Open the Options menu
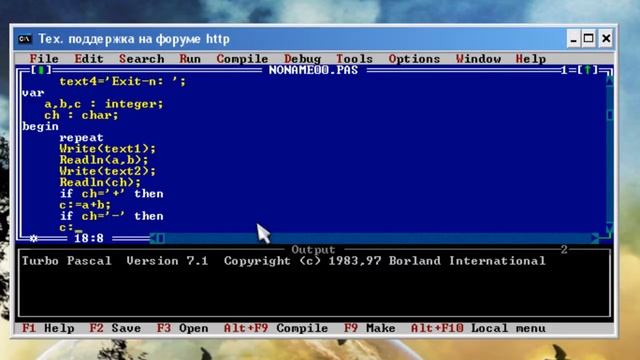This screenshot has width=640, height=360. [414, 59]
